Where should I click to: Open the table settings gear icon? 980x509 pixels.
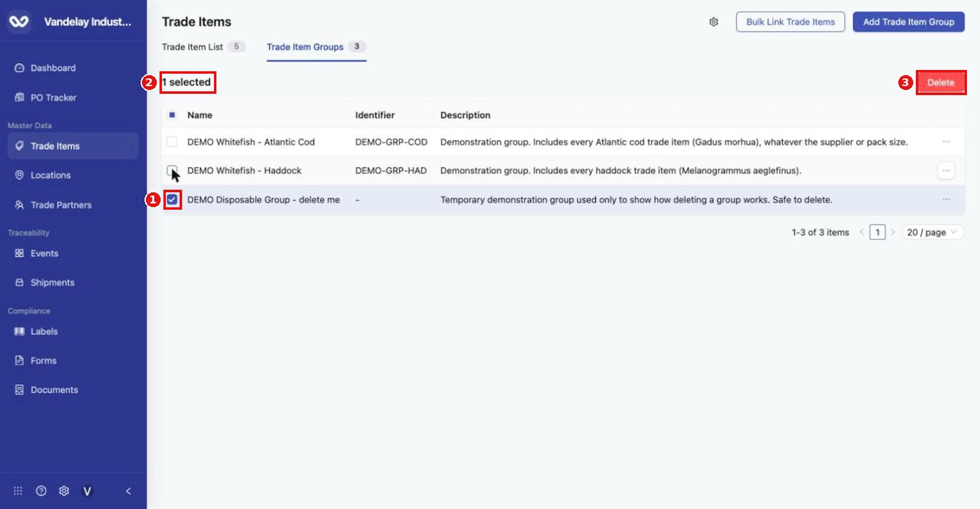pos(713,22)
